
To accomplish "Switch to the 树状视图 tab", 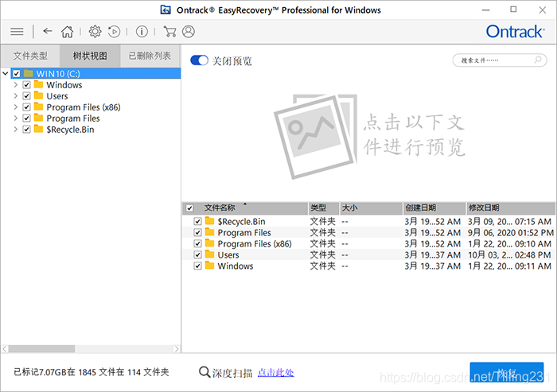I will 90,56.
